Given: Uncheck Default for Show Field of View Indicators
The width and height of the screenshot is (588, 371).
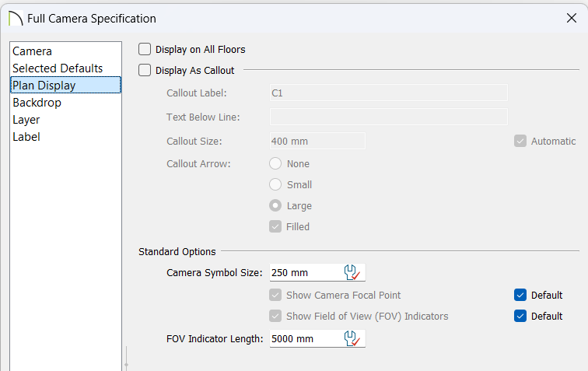Looking at the screenshot, I should coord(520,317).
